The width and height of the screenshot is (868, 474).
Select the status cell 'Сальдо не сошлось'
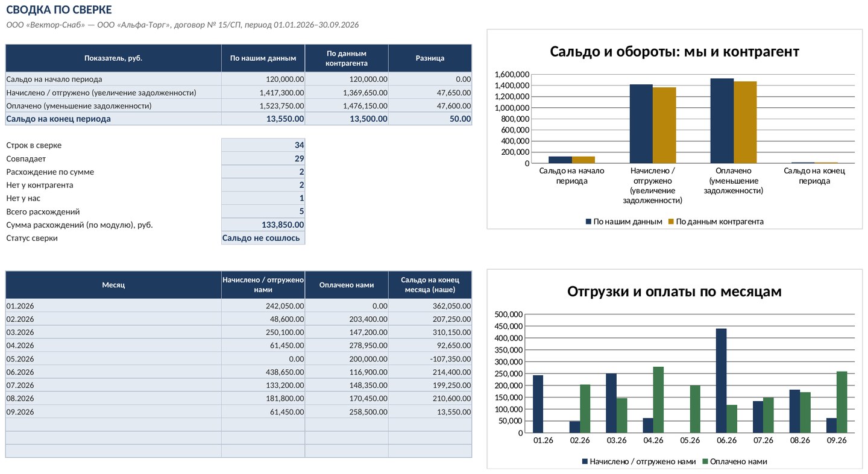pyautogui.click(x=263, y=238)
